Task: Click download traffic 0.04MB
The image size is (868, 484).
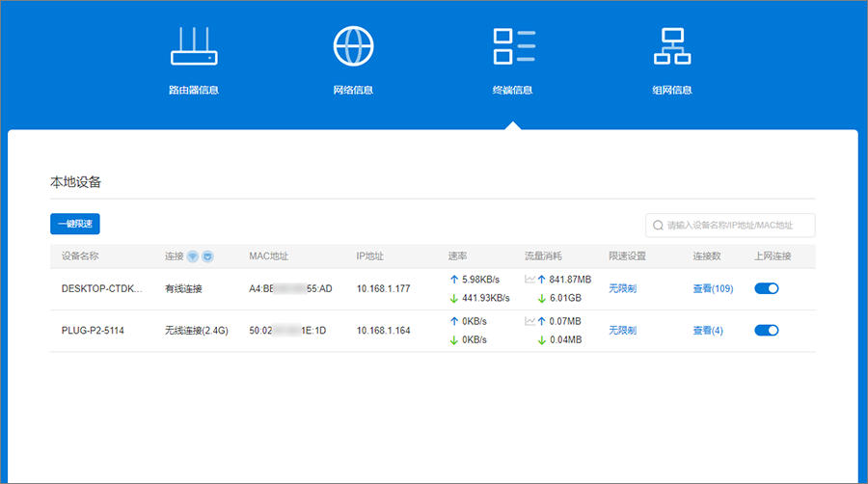Action: click(565, 339)
